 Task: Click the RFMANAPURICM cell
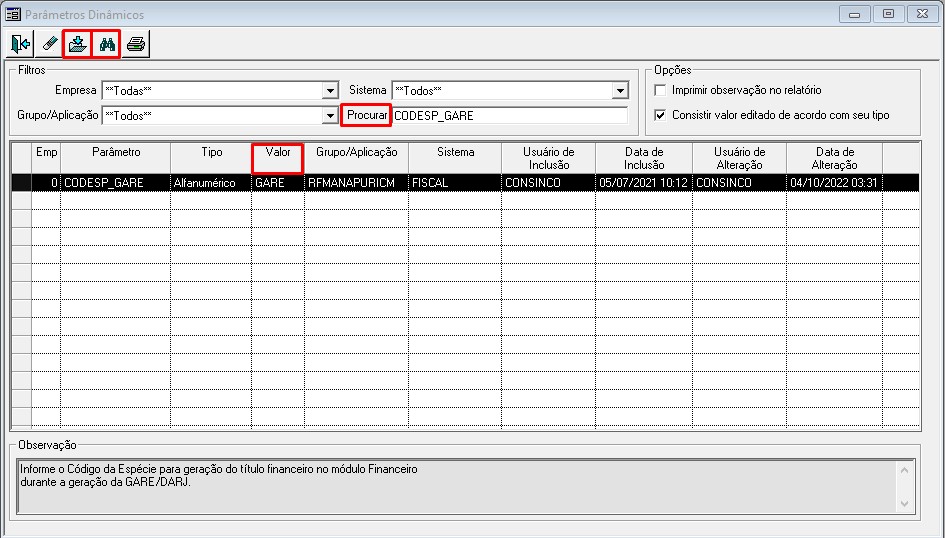pos(357,183)
